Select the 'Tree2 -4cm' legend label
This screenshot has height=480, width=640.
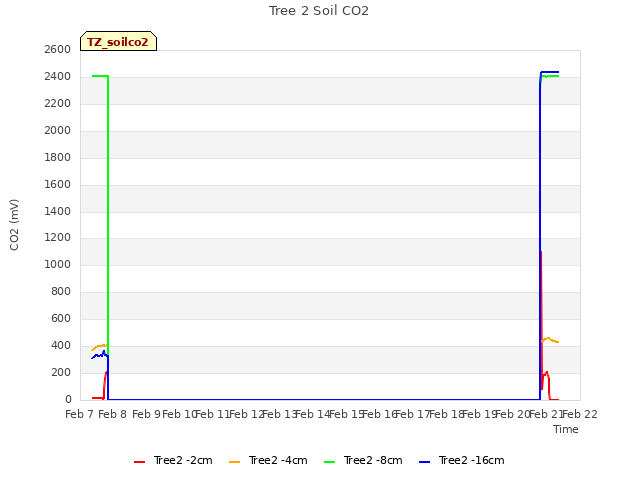tap(278, 460)
